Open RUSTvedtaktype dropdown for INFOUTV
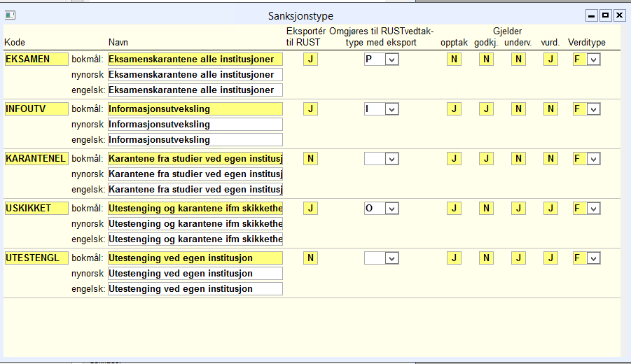 [x=391, y=109]
